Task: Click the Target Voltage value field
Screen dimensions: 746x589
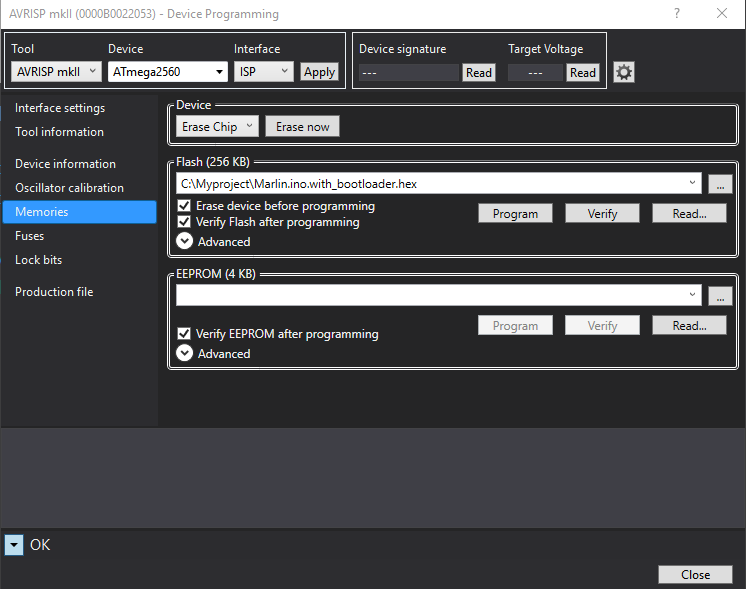Action: click(x=535, y=73)
